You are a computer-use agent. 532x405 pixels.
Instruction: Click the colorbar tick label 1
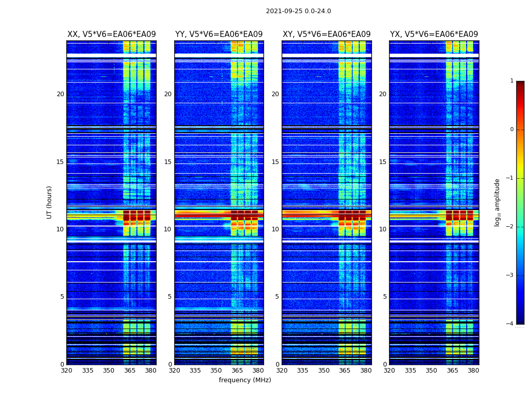tap(512, 81)
